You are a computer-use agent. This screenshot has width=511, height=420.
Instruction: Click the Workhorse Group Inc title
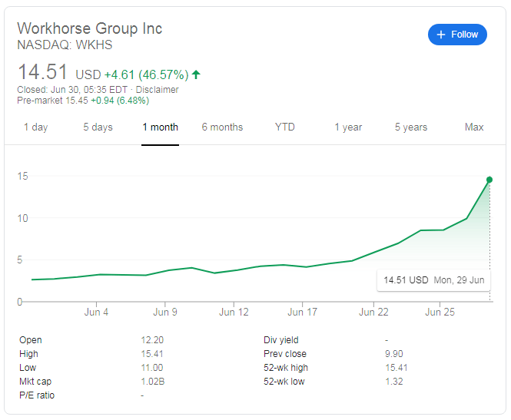90,28
